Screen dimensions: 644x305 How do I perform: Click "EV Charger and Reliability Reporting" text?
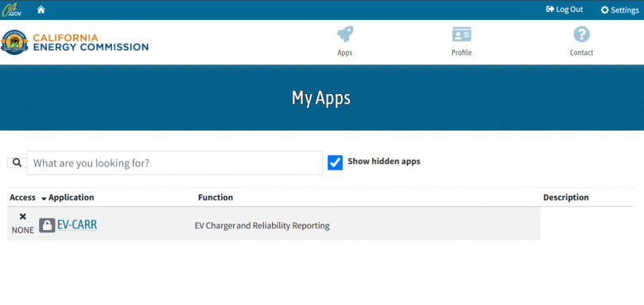[262, 225]
